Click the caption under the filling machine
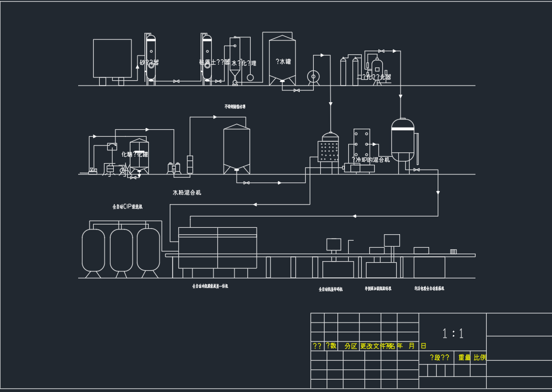 tap(210, 286)
